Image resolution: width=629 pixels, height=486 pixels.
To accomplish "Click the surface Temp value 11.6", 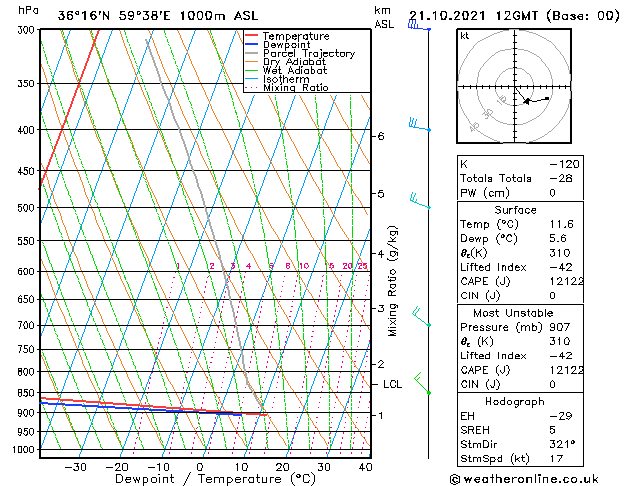I will click(561, 224).
